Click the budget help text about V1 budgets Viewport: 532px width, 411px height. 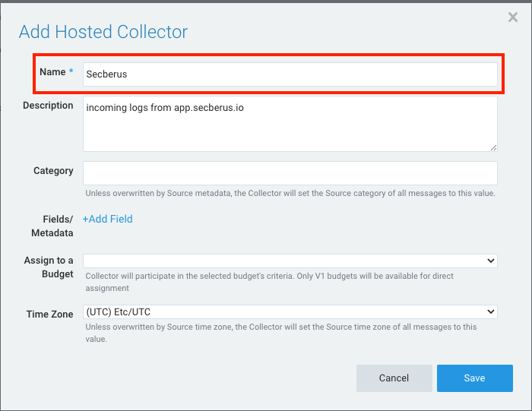269,282
